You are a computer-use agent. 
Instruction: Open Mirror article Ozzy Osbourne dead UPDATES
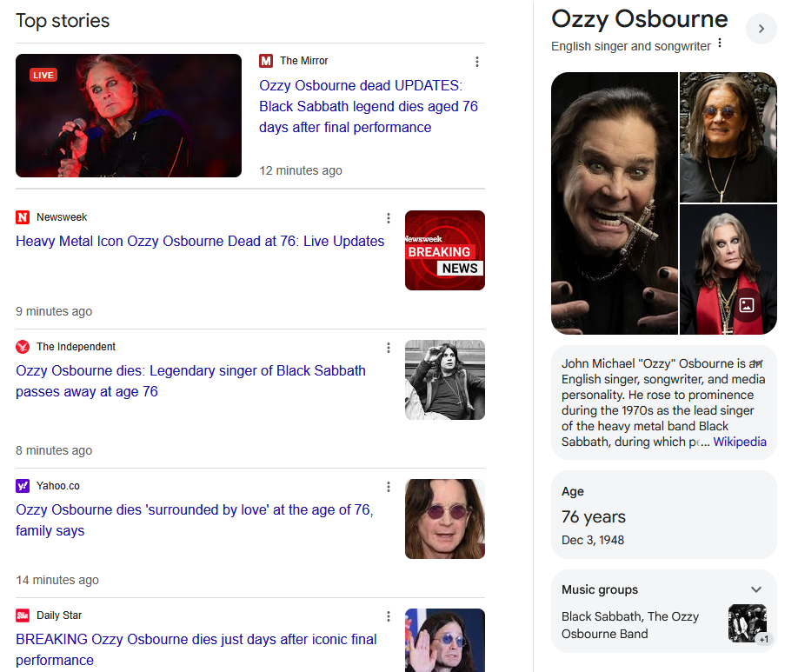[x=369, y=106]
